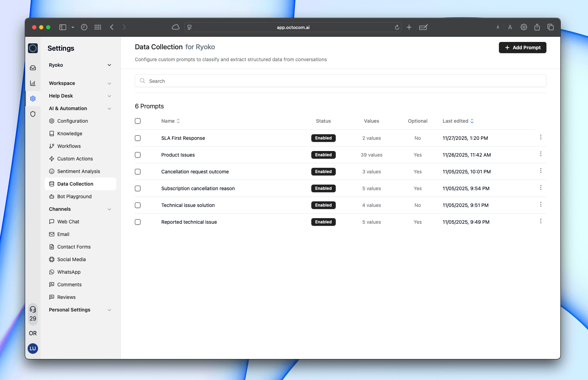Open the Ryoko workspace dropdown
The height and width of the screenshot is (380, 588).
pyautogui.click(x=80, y=65)
